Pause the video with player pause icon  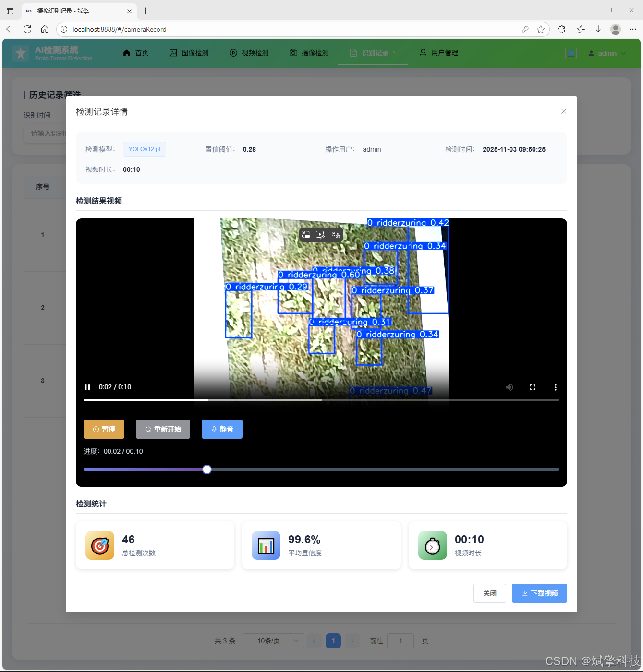(87, 387)
